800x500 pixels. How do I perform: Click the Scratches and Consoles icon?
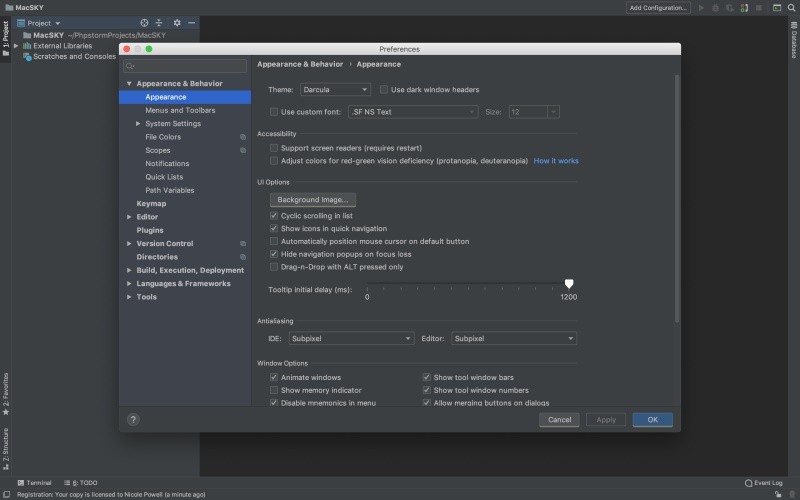tap(28, 57)
